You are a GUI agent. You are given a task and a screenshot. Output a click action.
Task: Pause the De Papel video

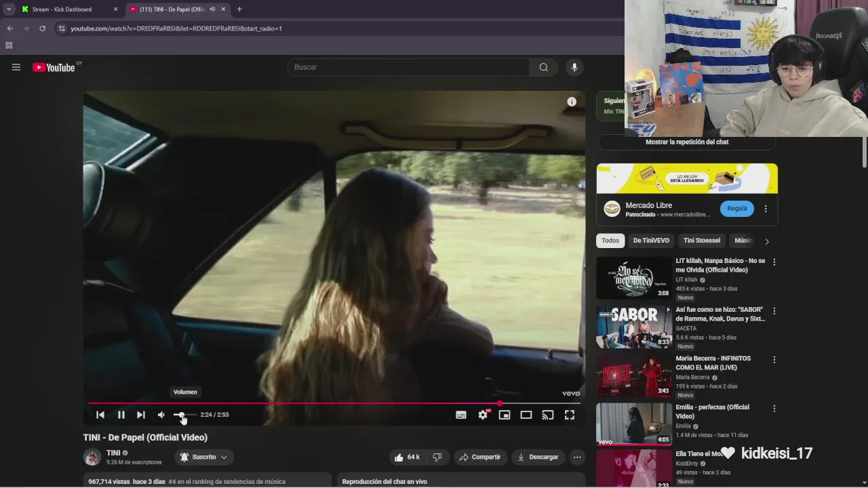(121, 415)
